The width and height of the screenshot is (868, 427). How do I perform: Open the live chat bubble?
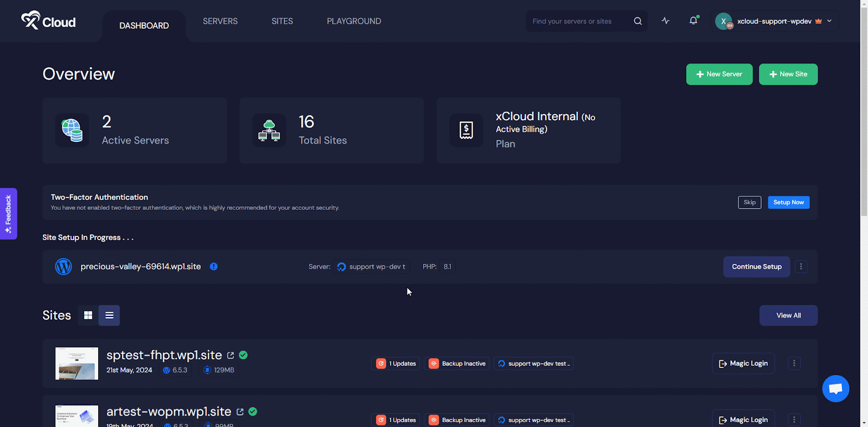(x=835, y=389)
